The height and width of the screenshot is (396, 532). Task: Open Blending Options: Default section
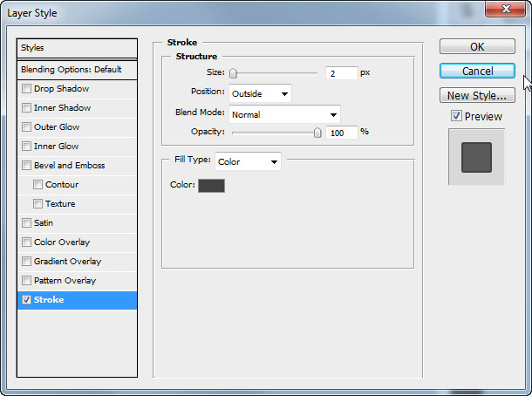pos(77,69)
